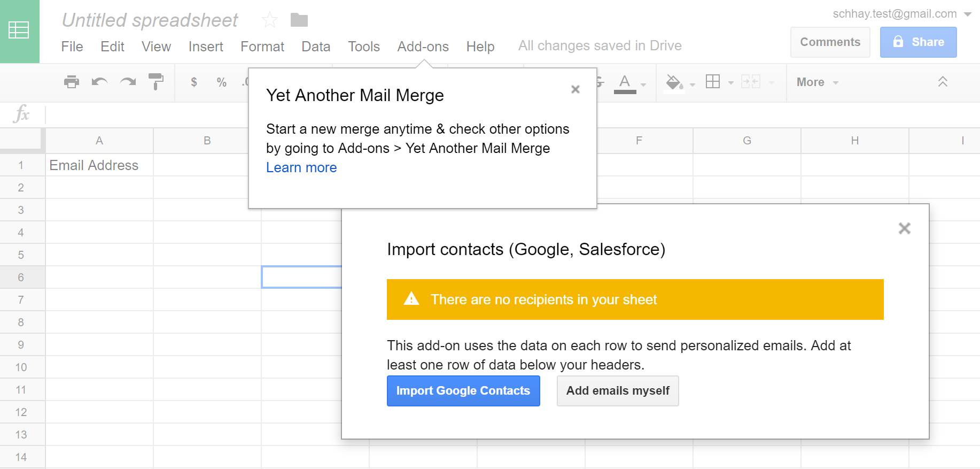The image size is (980, 469).
Task: Open the fill color dropdown
Action: coord(693,83)
